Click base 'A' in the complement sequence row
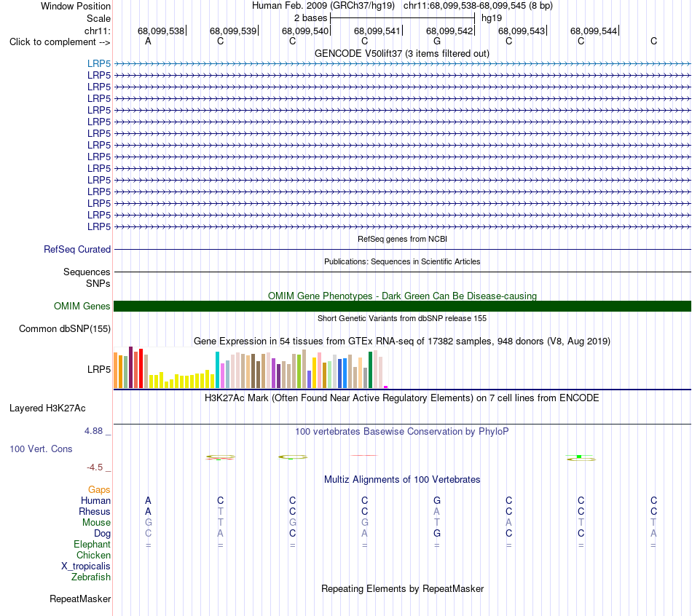 149,41
